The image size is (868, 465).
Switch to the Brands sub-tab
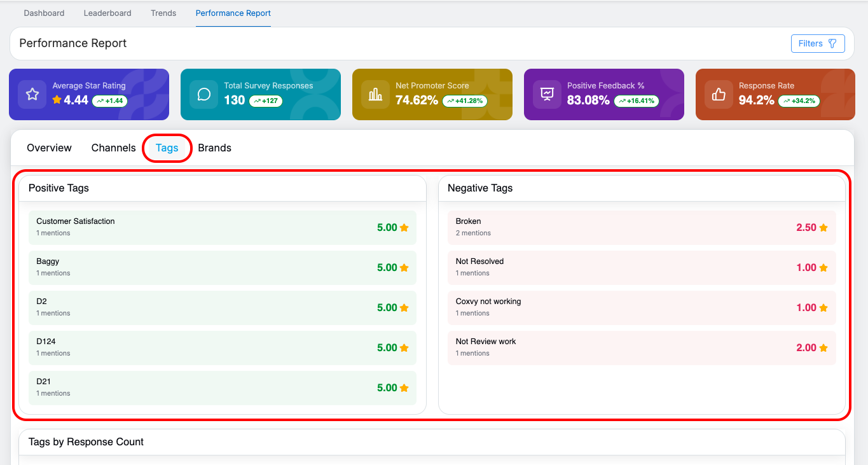tap(214, 148)
